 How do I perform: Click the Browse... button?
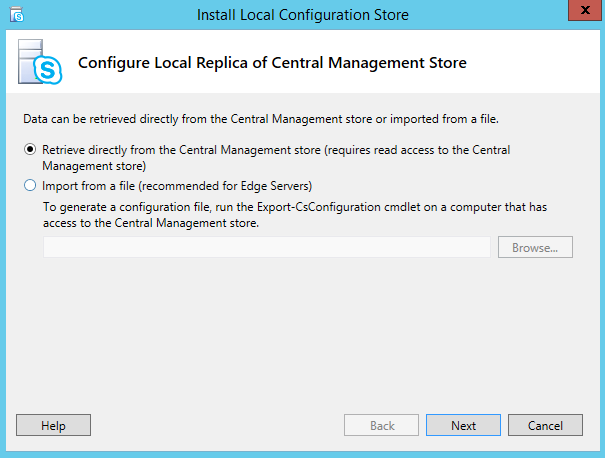535,247
